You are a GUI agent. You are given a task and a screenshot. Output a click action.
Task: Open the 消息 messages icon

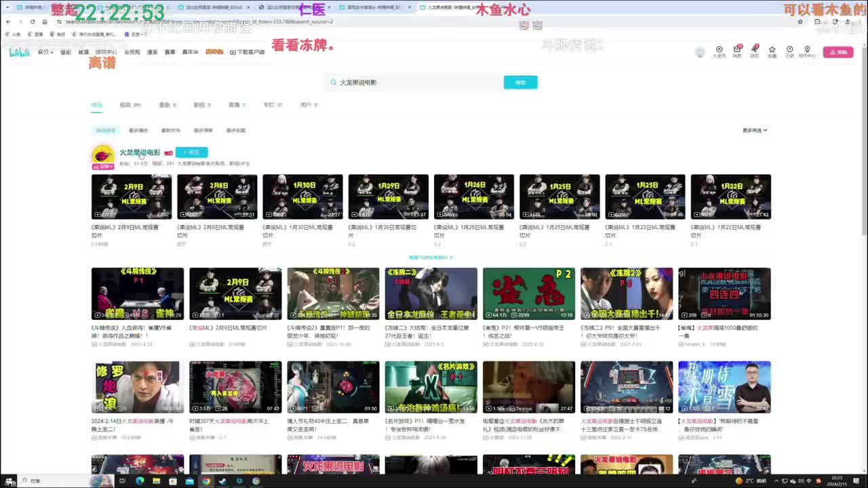coord(737,52)
